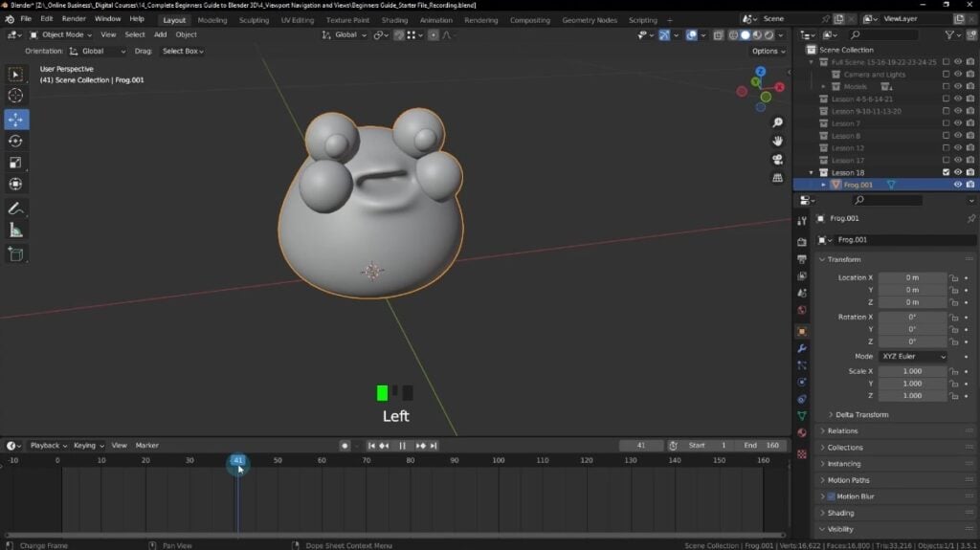Screen dimensions: 980x550
Task: Click the Scale X value field
Action: pyautogui.click(x=912, y=371)
